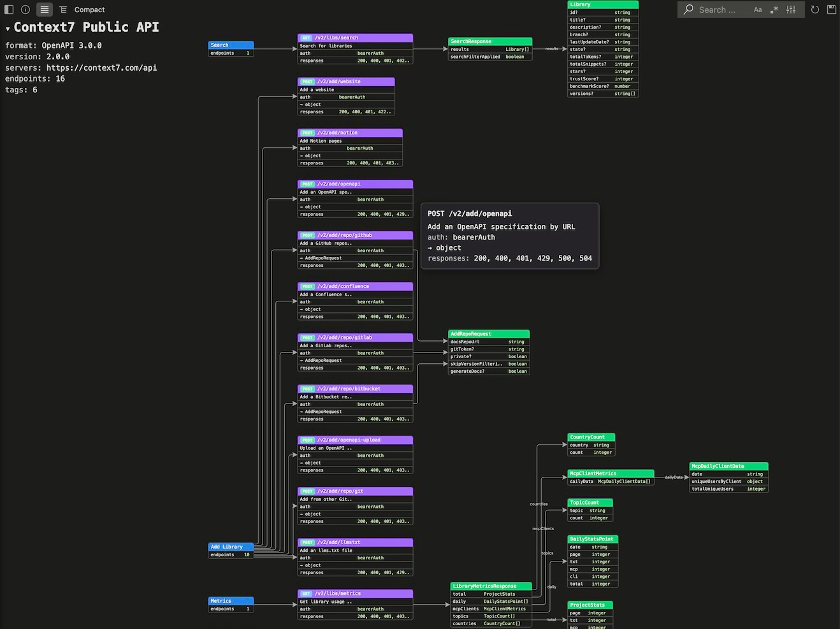Open the ProjectStats schema header
The width and height of the screenshot is (840, 629).
click(590, 605)
